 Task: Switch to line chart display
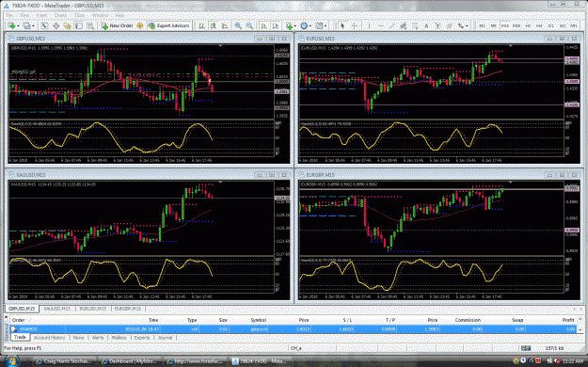pyautogui.click(x=225, y=25)
